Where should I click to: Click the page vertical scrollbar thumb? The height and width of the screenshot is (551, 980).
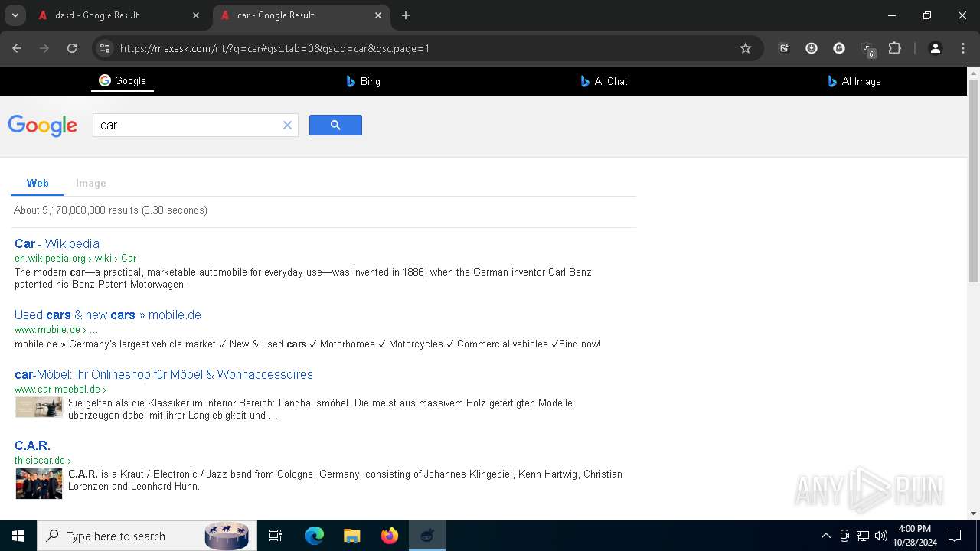(973, 180)
